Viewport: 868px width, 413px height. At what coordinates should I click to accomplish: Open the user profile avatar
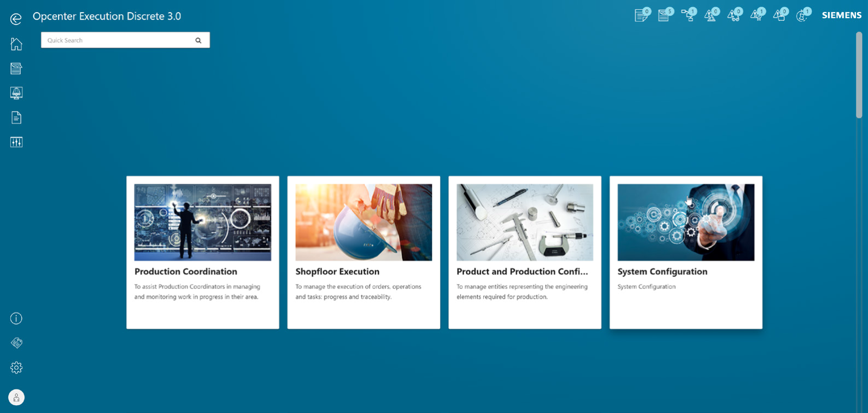pos(16,398)
